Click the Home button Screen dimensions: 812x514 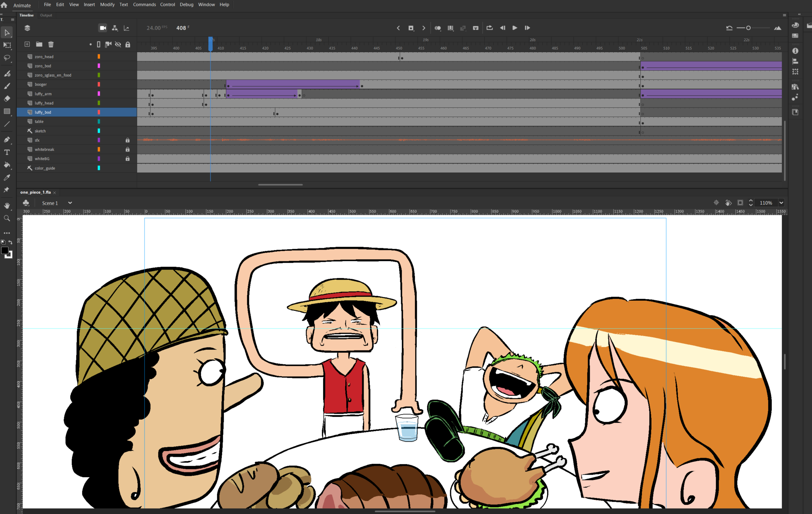(4, 5)
